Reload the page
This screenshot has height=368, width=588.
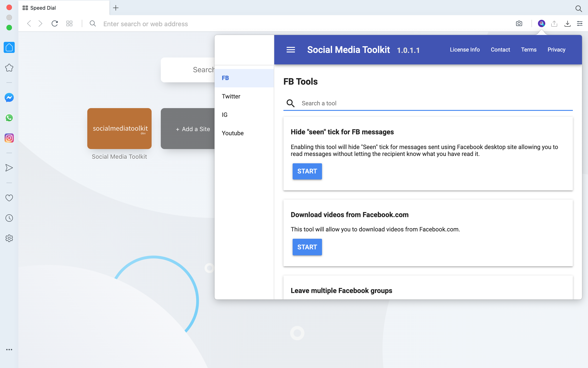(55, 24)
